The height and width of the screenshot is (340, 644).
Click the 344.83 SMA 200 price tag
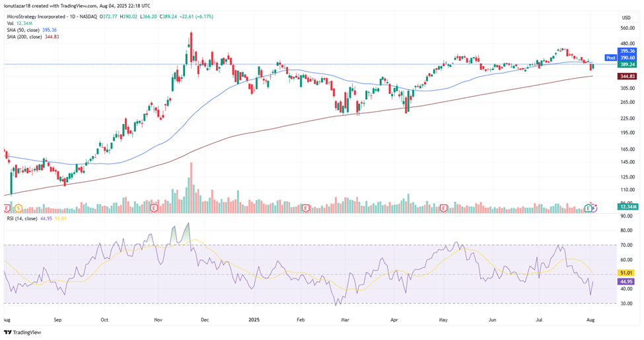tap(627, 77)
